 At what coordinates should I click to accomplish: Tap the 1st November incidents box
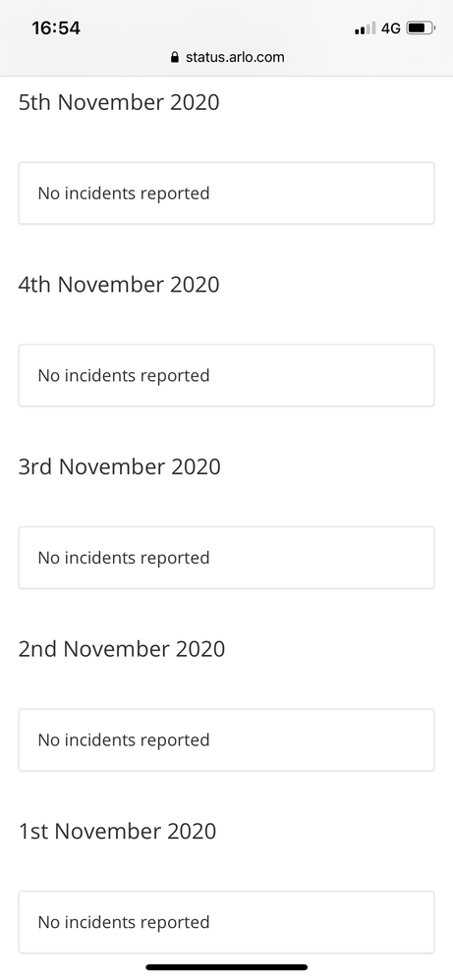point(226,922)
